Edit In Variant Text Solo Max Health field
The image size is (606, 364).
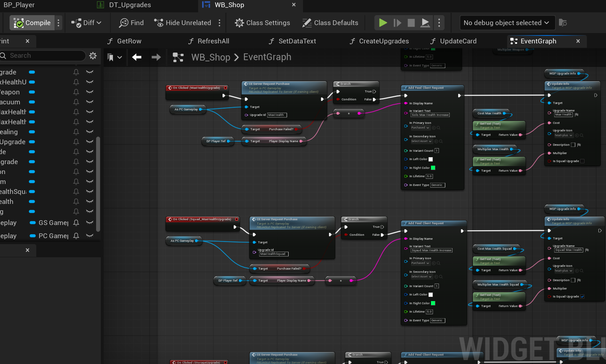coord(430,115)
